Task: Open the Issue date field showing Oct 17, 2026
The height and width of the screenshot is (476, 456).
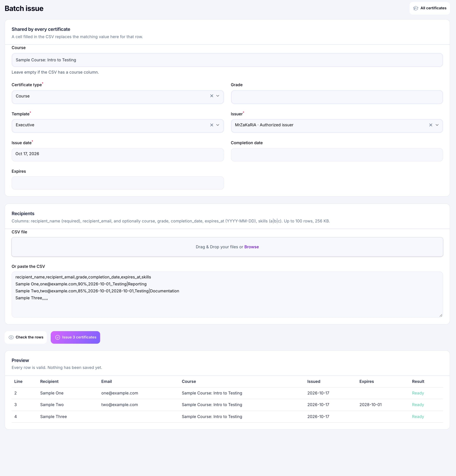Action: tap(118, 155)
